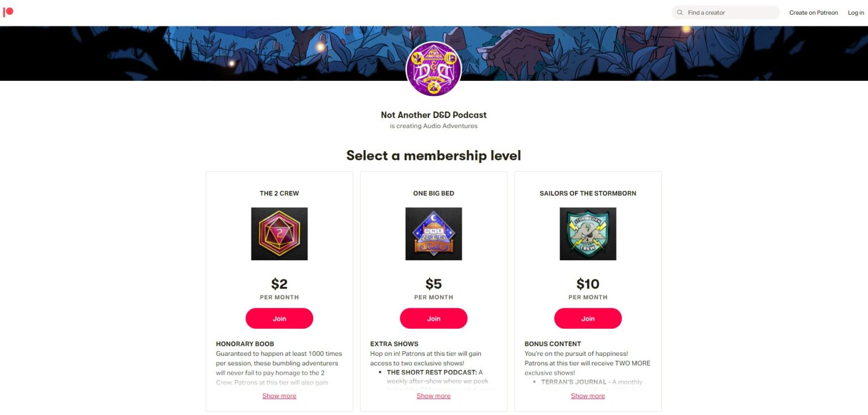Join the $2 The 2 Crew tier
The image size is (868, 415).
point(279,318)
